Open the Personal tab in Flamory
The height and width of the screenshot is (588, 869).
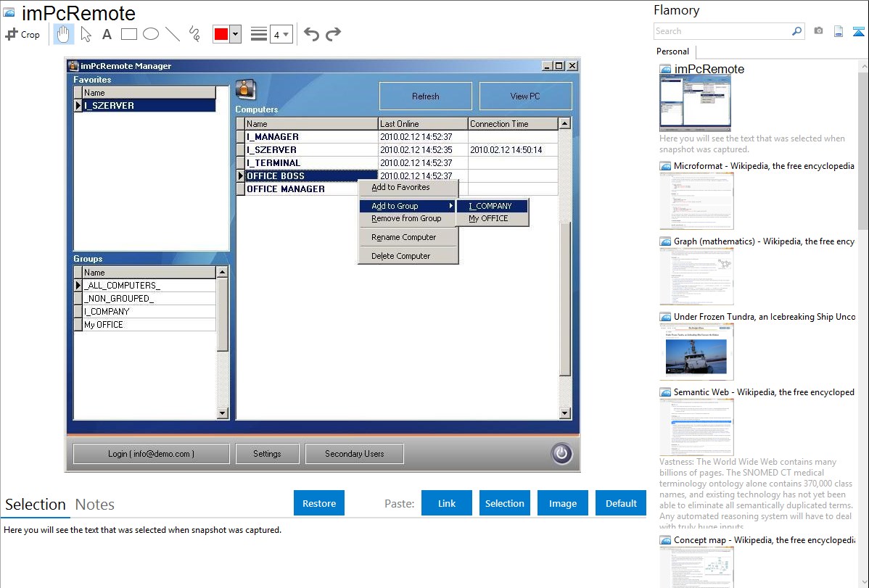(x=673, y=51)
